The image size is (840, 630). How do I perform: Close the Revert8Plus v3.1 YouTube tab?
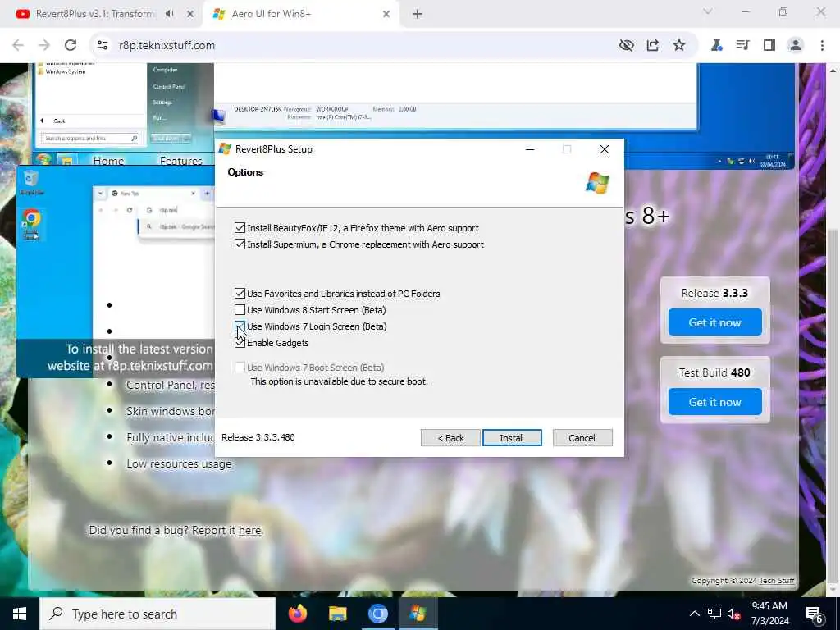pos(189,14)
